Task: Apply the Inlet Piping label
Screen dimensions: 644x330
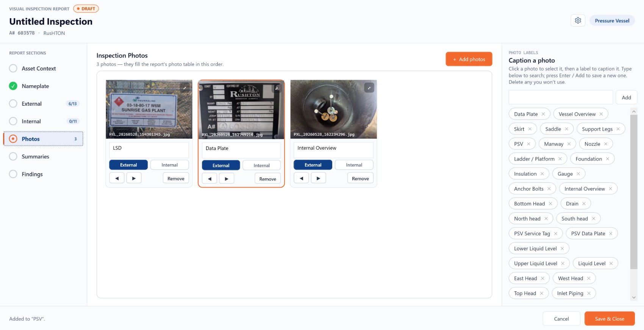Action: click(570, 293)
